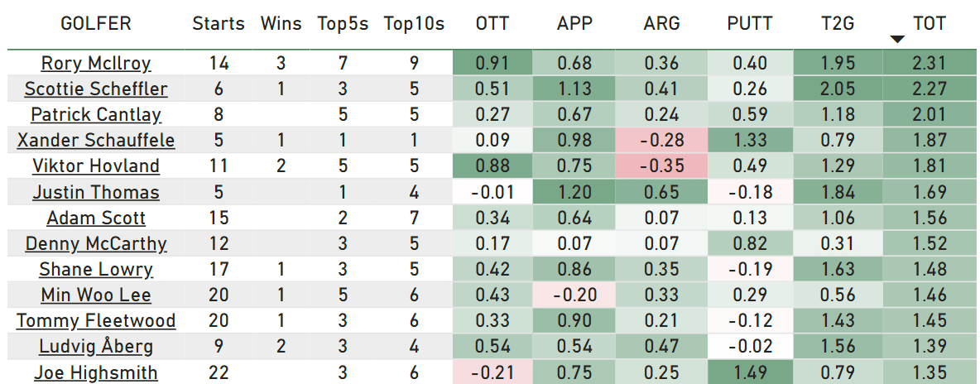The height and width of the screenshot is (384, 980).
Task: Open Scottie Scheffler's player link
Action: coord(96,89)
